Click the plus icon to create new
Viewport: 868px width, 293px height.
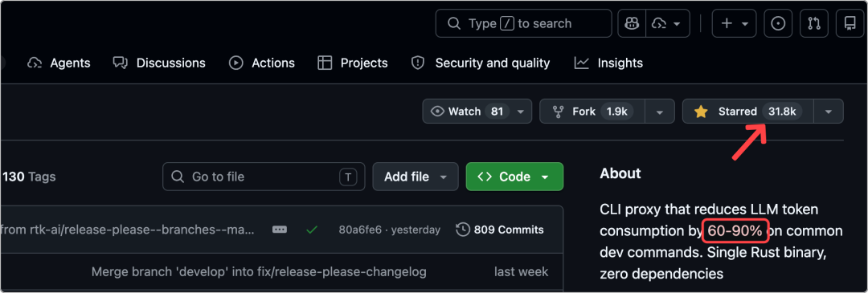point(734,24)
